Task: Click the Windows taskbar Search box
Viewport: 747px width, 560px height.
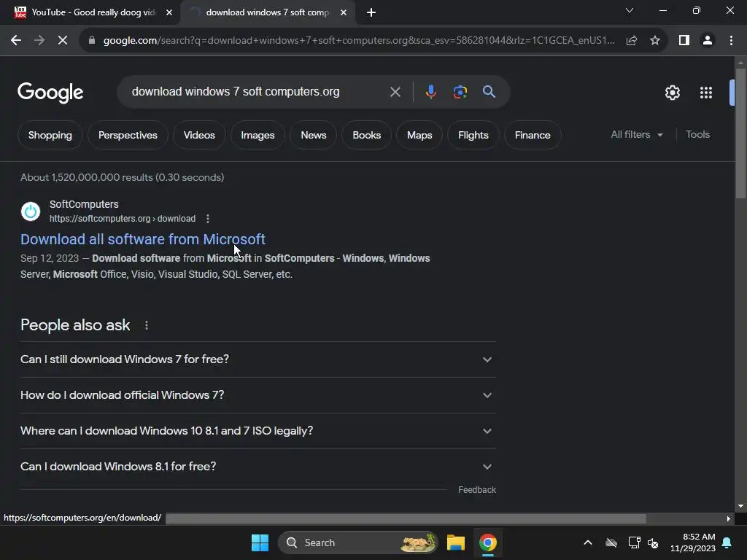Action: [357, 542]
